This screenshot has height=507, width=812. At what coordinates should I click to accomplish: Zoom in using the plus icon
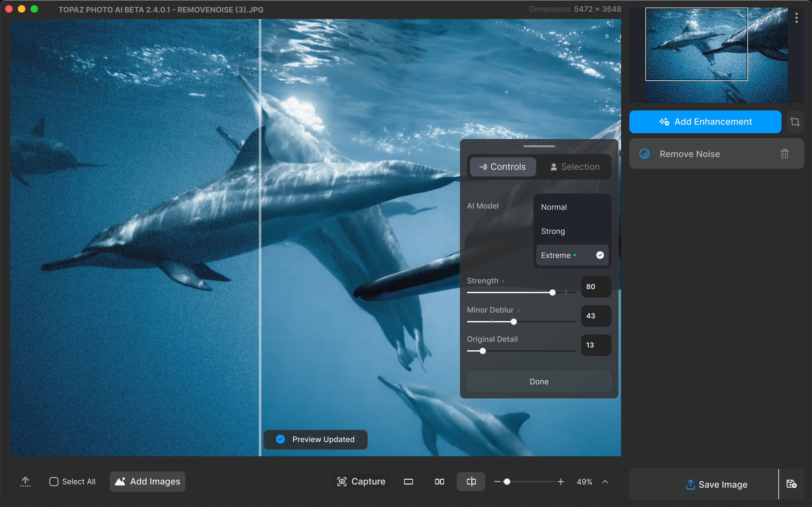(x=561, y=482)
